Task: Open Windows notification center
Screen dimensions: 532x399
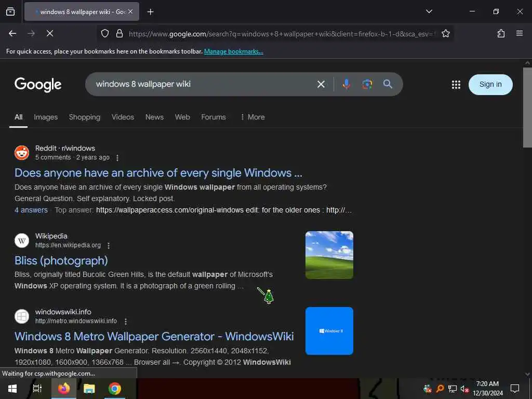Action: [515, 389]
